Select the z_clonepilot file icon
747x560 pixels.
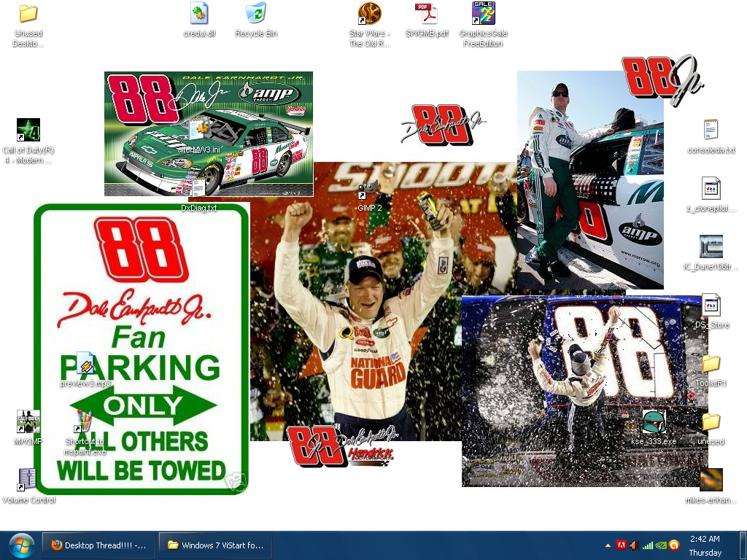pyautogui.click(x=711, y=189)
